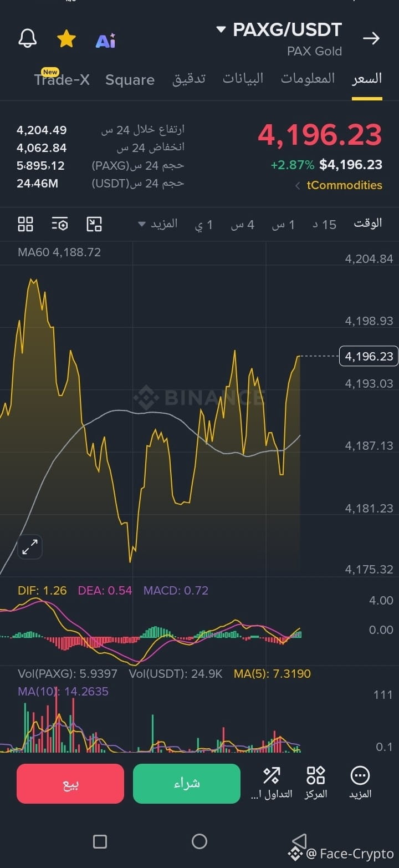399x868 pixels.
Task: Tap the red بيع sell button
Action: 70,784
